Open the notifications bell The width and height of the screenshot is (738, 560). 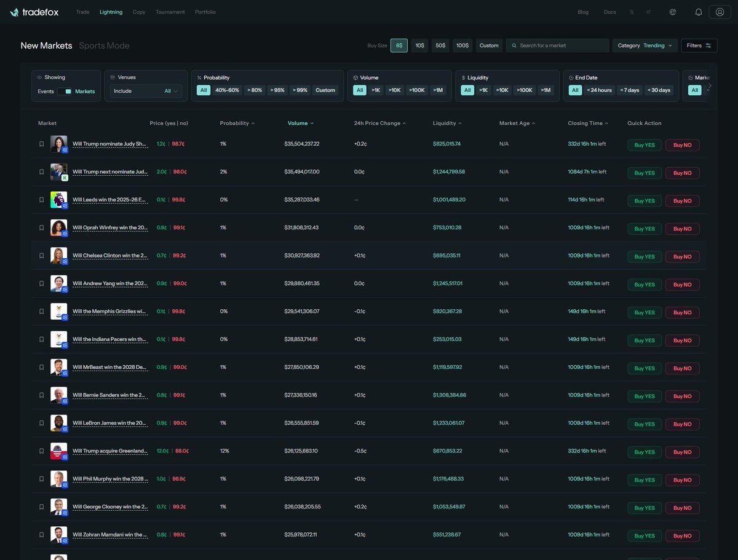pos(698,12)
